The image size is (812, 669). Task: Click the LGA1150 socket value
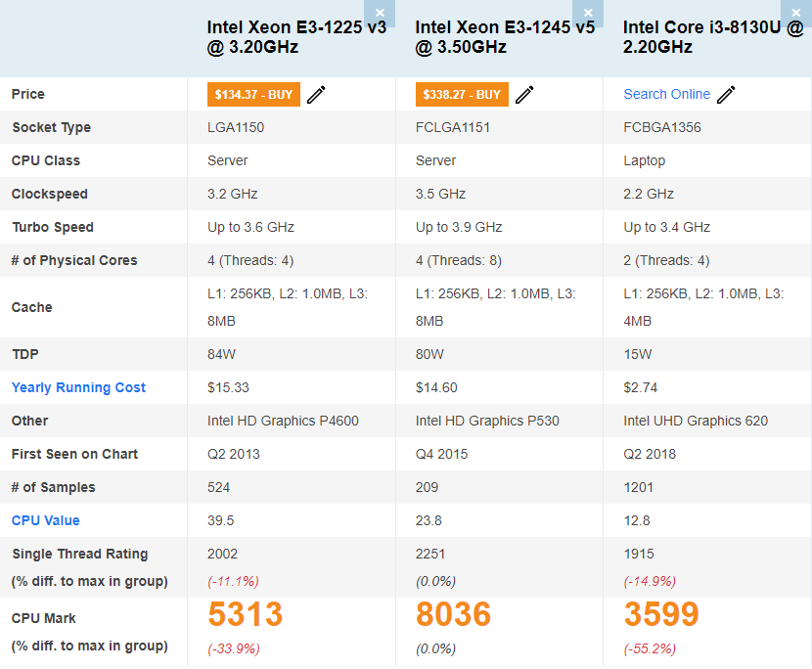coord(236,128)
